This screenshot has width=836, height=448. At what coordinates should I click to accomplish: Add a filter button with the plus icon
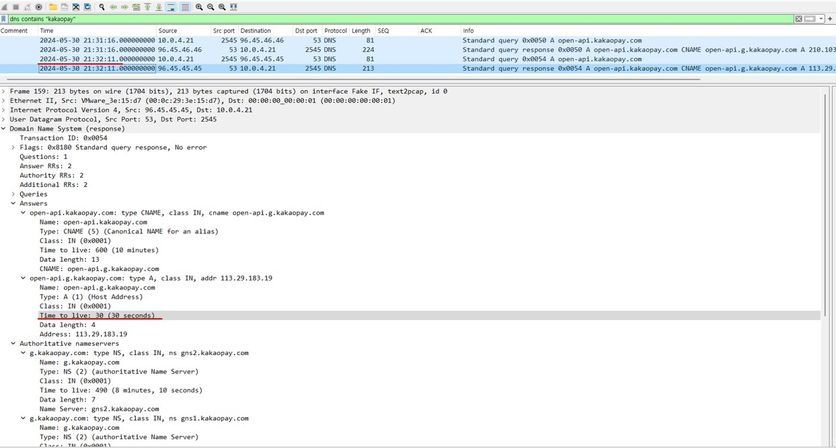coord(830,19)
